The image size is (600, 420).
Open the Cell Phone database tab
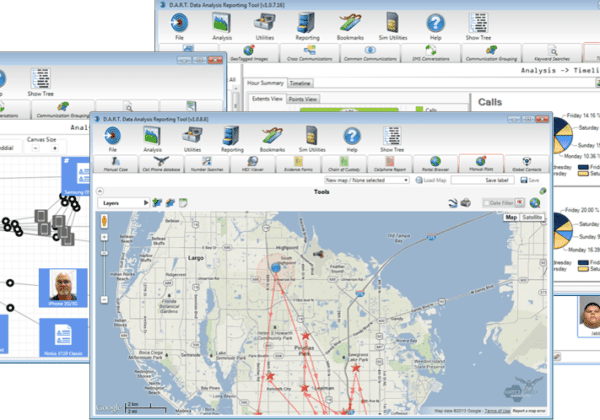161,164
